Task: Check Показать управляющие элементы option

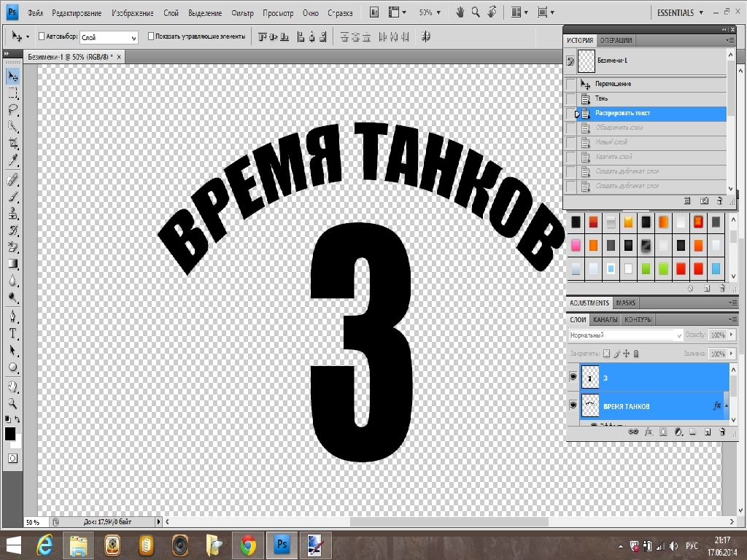Action: [x=151, y=36]
